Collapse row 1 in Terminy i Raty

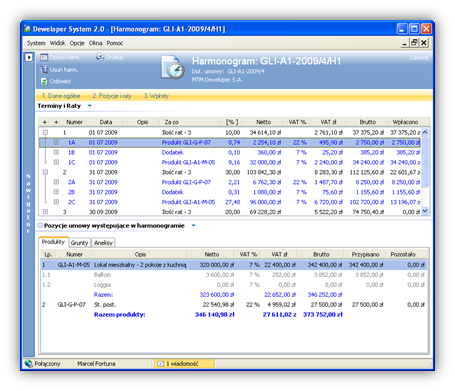pos(45,132)
